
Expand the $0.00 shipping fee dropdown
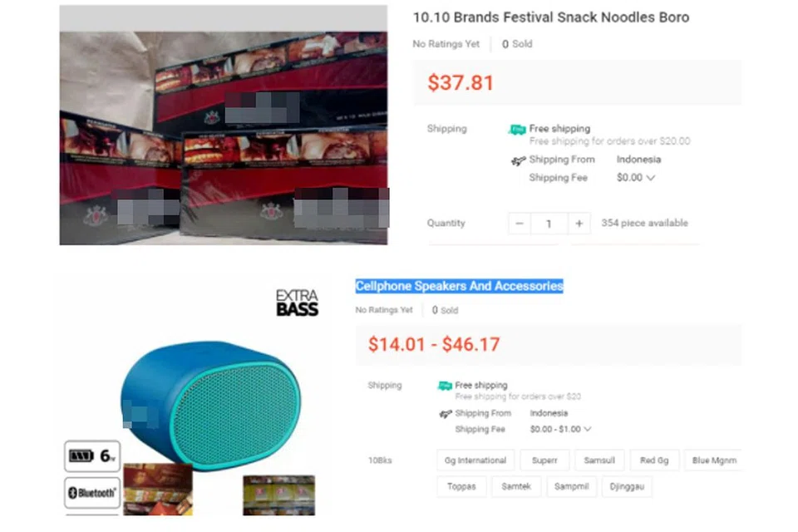[636, 177]
